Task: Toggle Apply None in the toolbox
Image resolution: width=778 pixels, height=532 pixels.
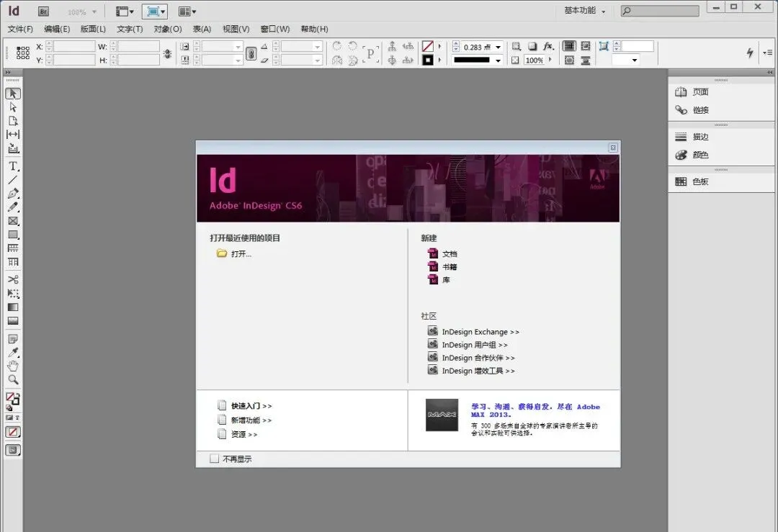Action: pos(13,433)
